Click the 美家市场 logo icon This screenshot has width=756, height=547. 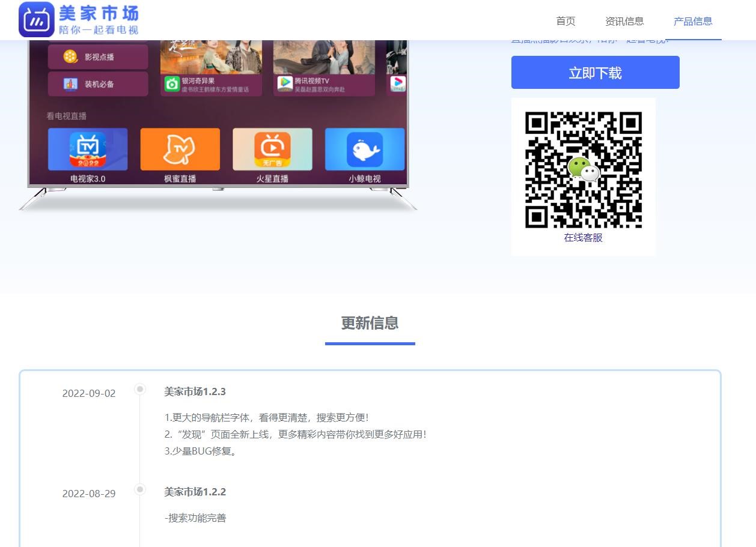(x=37, y=19)
